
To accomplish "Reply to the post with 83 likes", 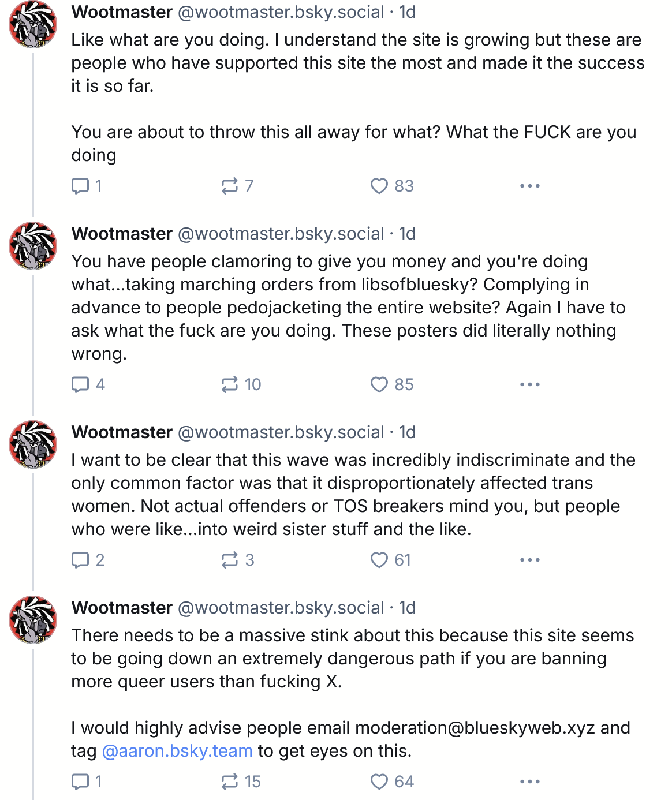I will [x=80, y=186].
